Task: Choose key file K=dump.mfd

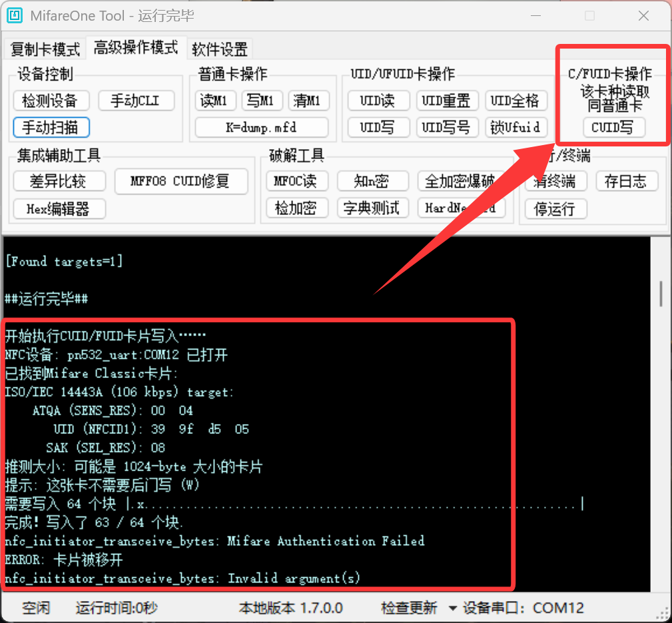Action: click(x=261, y=127)
